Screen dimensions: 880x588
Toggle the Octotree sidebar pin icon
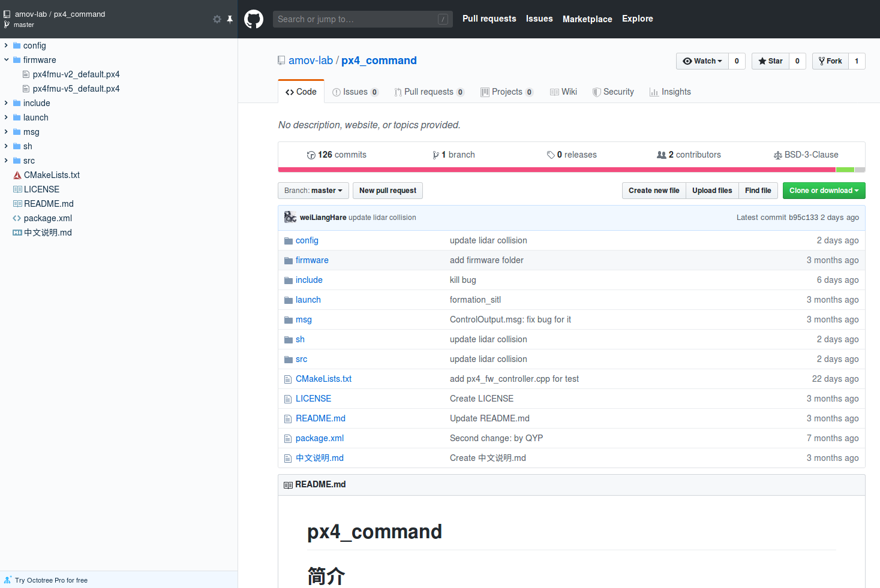tap(230, 19)
